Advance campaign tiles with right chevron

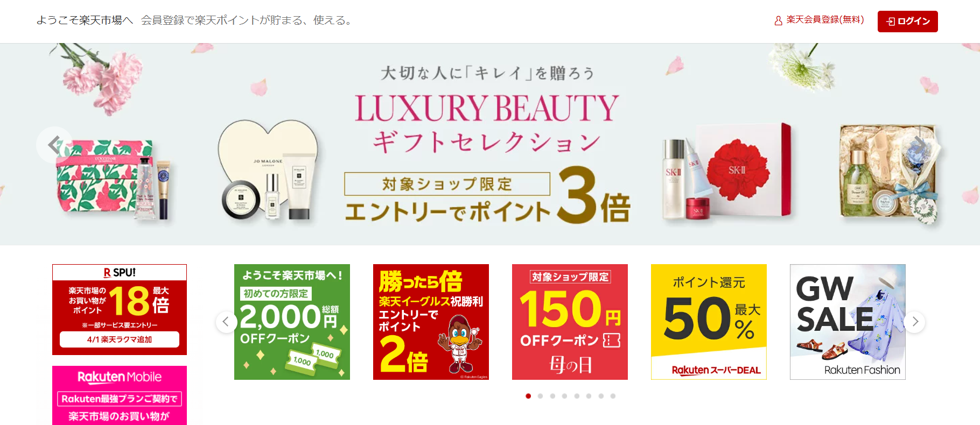pos(914,322)
